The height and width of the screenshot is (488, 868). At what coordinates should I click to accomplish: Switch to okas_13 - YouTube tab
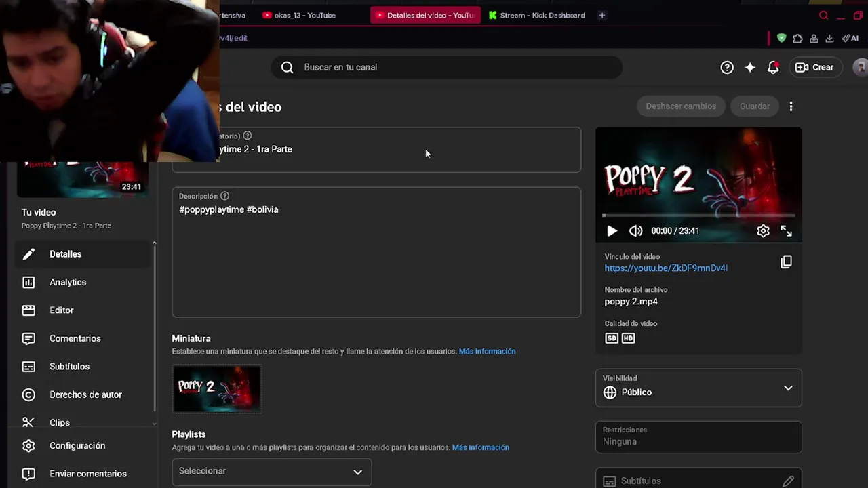click(299, 15)
